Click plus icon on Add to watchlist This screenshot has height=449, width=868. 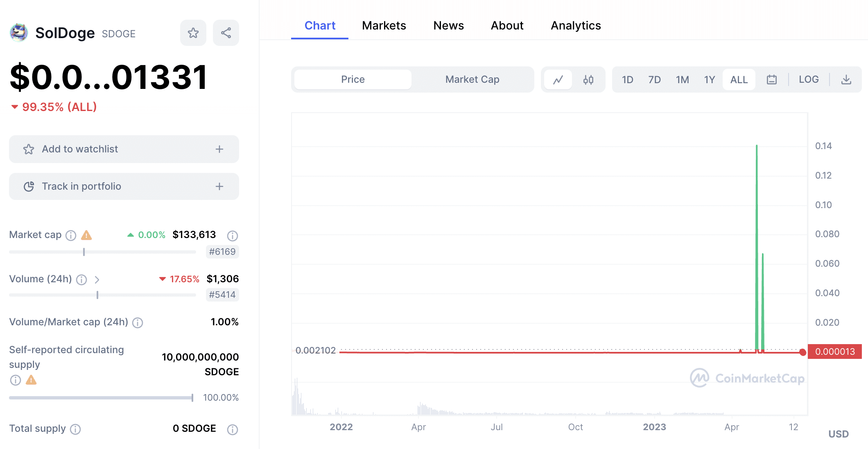219,149
